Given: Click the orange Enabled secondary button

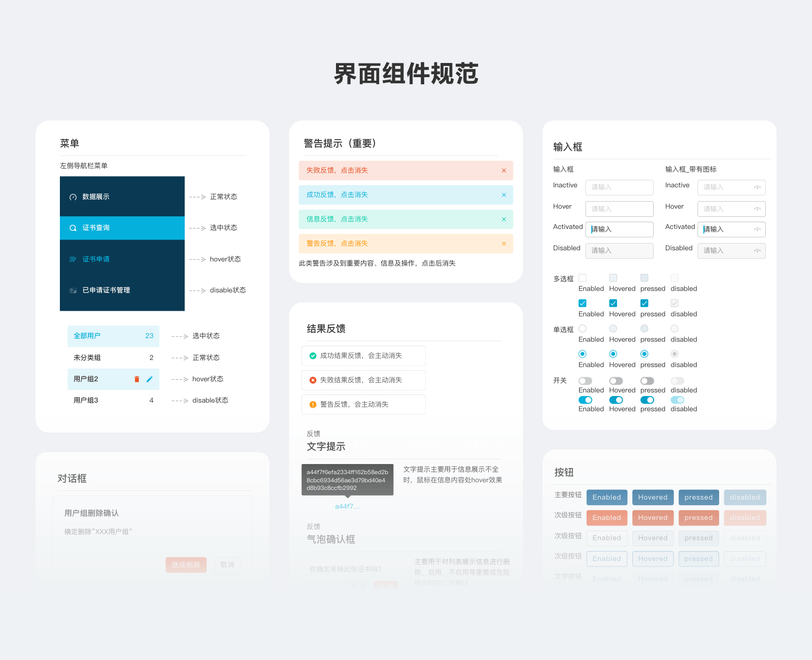Looking at the screenshot, I should click(607, 518).
